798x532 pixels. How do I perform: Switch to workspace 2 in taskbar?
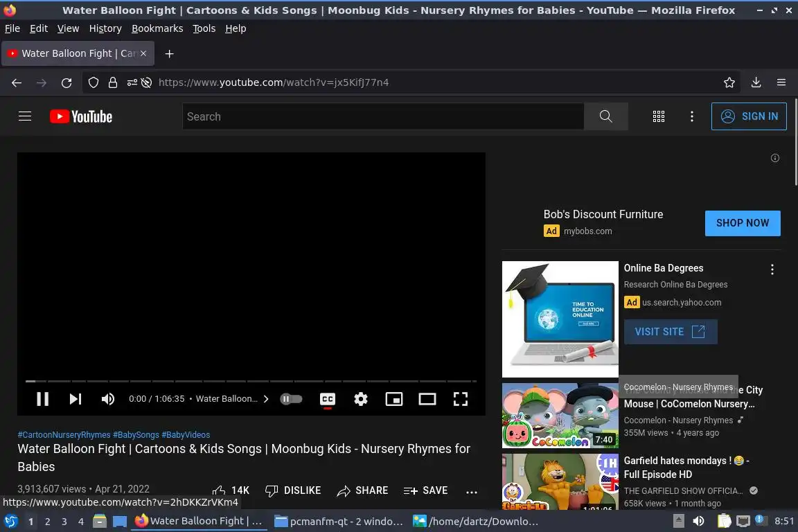pyautogui.click(x=47, y=522)
